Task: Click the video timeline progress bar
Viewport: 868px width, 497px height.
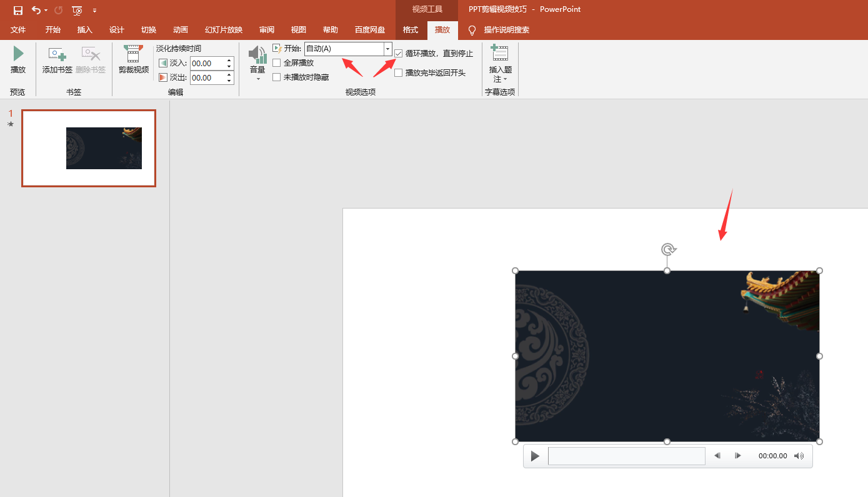Action: [x=627, y=456]
